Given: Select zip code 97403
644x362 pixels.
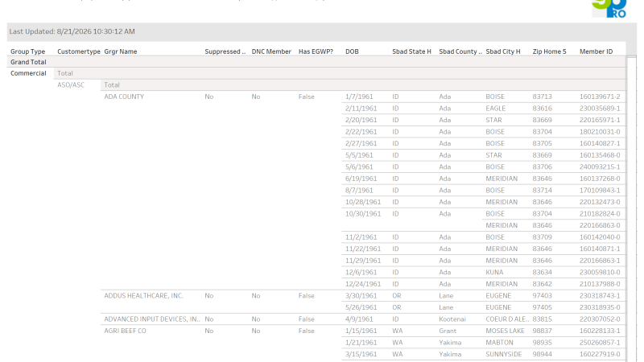Looking at the screenshot, I should (542, 295).
